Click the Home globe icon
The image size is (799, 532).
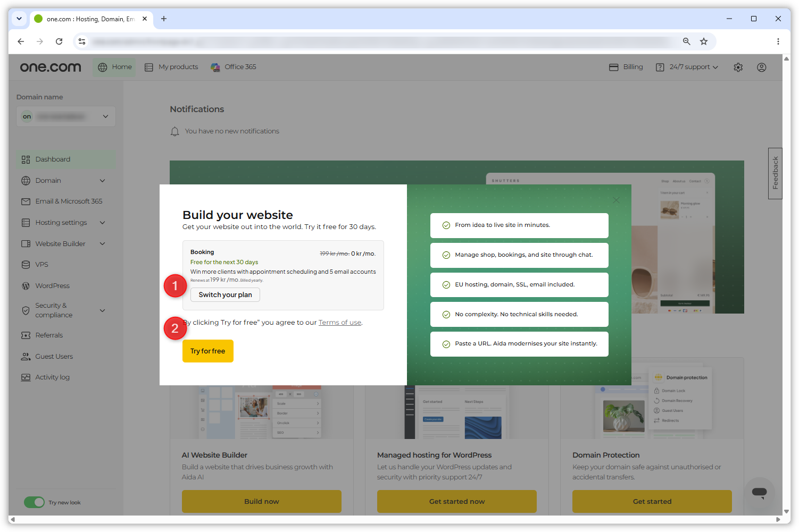[103, 67]
